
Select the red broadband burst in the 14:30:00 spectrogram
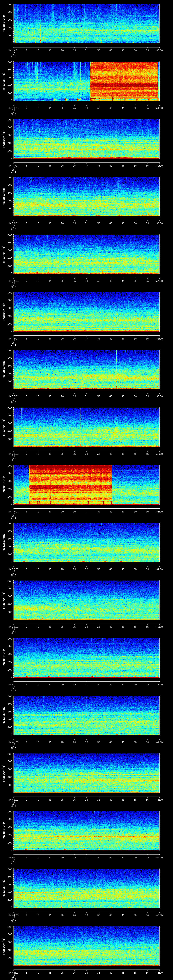click(x=124, y=81)
